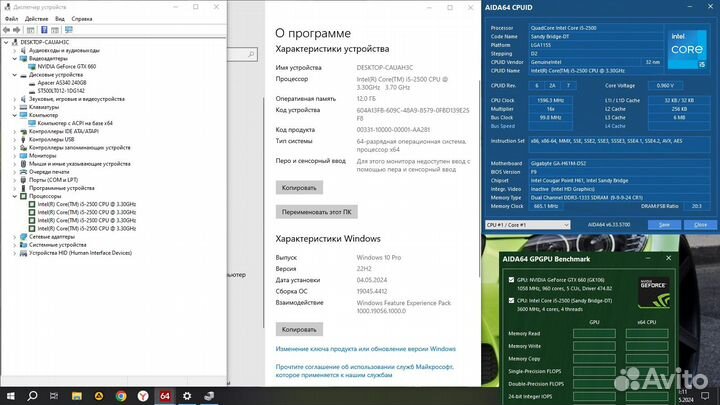Image resolution: width=720 pixels, height=405 pixels.
Task: Open the Windows Start menu
Action: pos(11,396)
